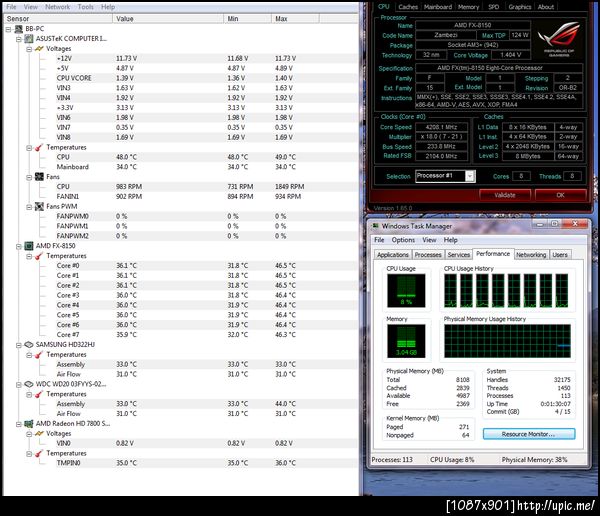Click the Validate button in CPU-Z

click(505, 195)
